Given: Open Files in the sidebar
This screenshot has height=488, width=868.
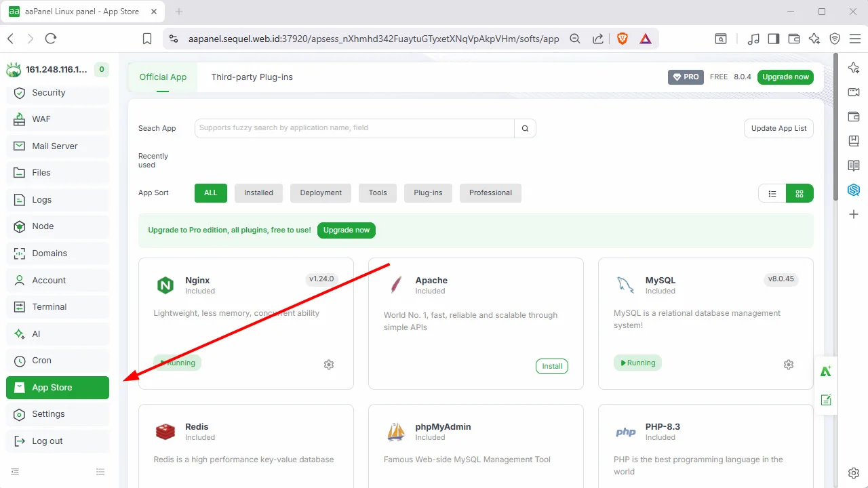Looking at the screenshot, I should click(x=58, y=173).
